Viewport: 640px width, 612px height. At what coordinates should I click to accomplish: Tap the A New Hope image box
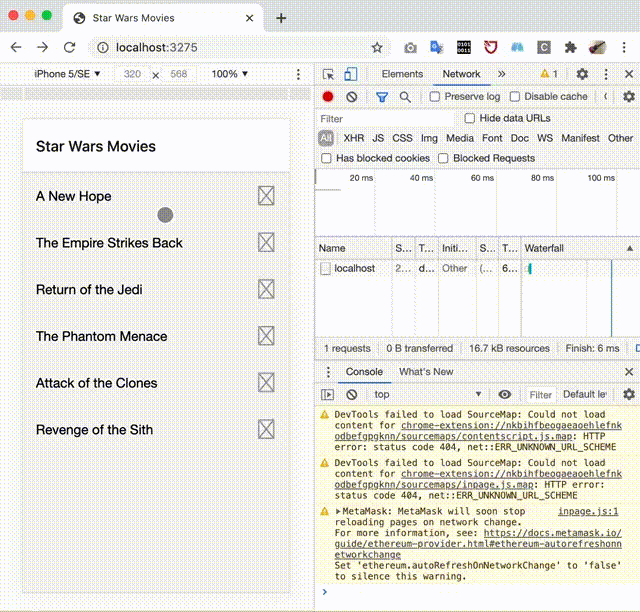pyautogui.click(x=266, y=196)
